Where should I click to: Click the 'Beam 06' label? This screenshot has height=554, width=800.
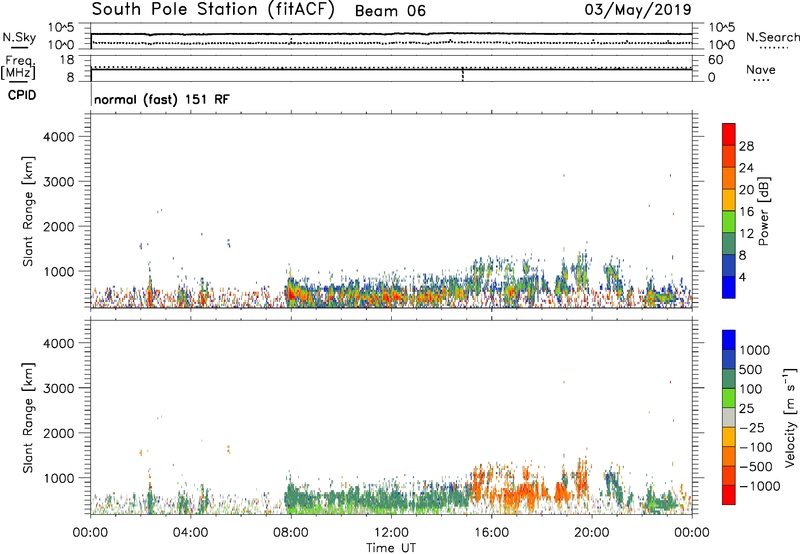pyautogui.click(x=390, y=11)
